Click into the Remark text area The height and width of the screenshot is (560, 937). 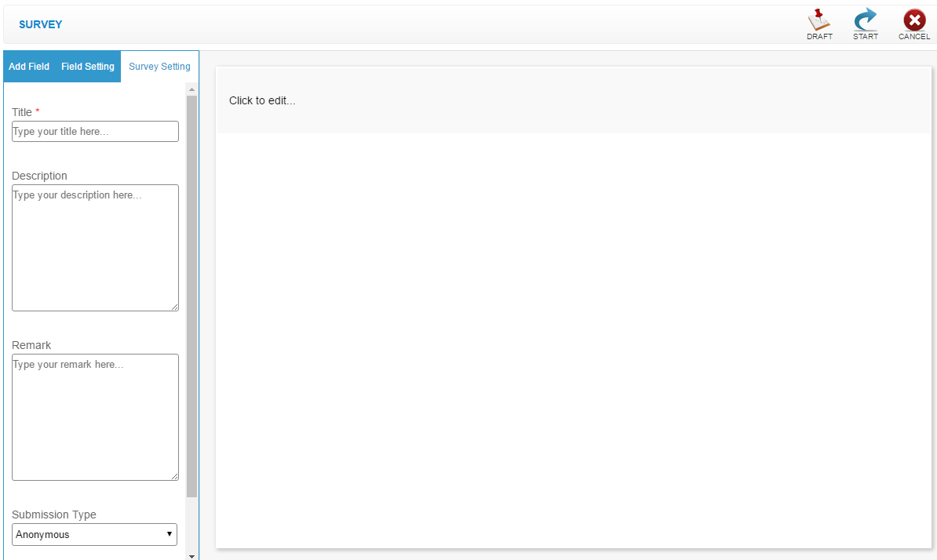(x=95, y=417)
